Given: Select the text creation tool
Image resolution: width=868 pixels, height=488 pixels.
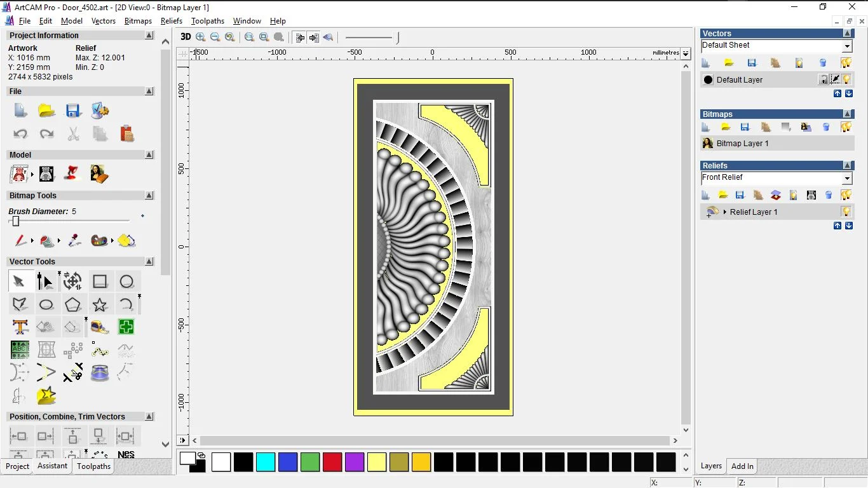Looking at the screenshot, I should (20, 327).
